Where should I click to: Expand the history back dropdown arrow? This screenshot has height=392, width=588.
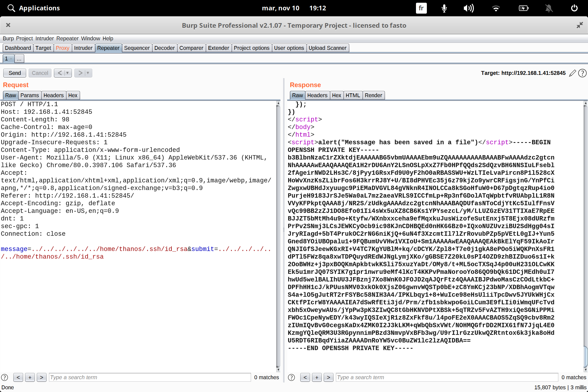pos(68,73)
